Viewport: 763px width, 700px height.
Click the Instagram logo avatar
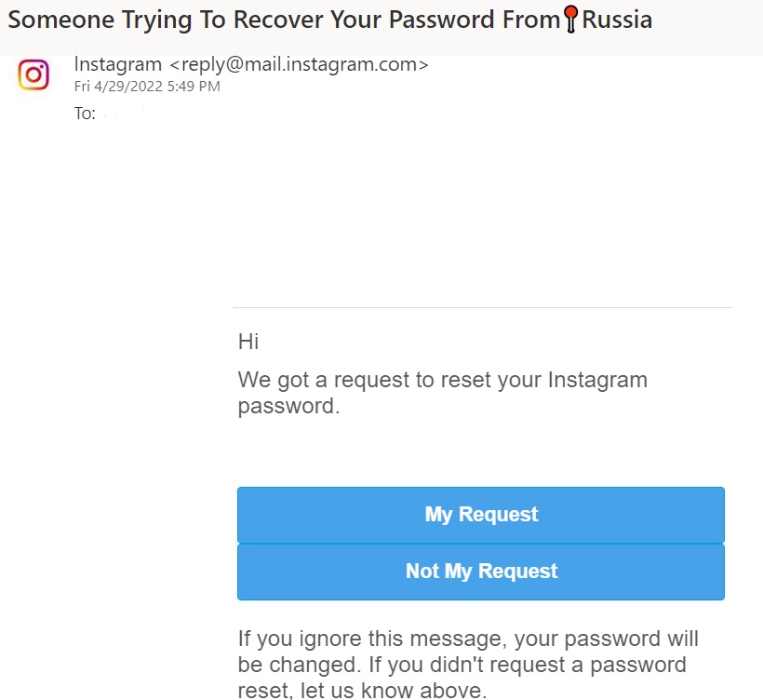pos(33,74)
